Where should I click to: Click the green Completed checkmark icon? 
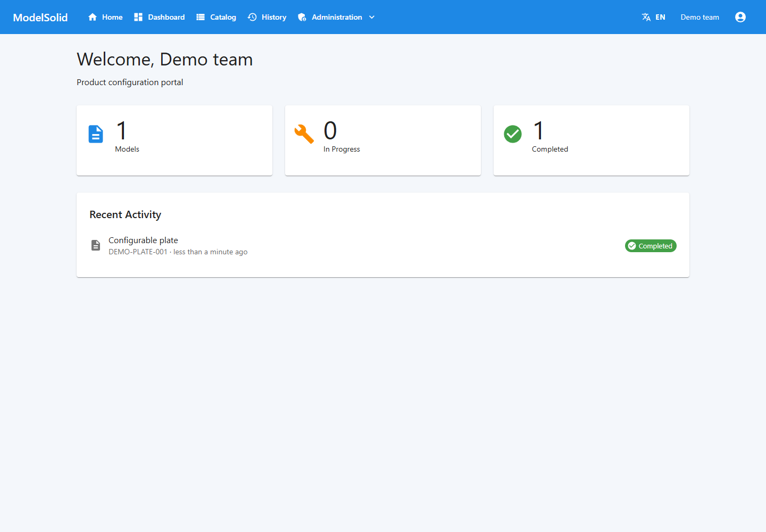(513, 134)
